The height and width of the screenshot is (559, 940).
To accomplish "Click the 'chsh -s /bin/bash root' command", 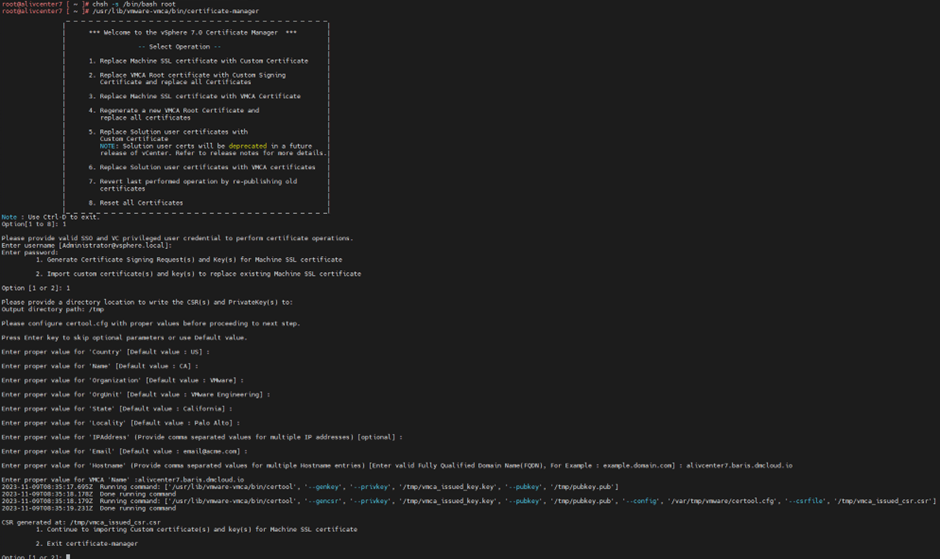I will coord(133,4).
